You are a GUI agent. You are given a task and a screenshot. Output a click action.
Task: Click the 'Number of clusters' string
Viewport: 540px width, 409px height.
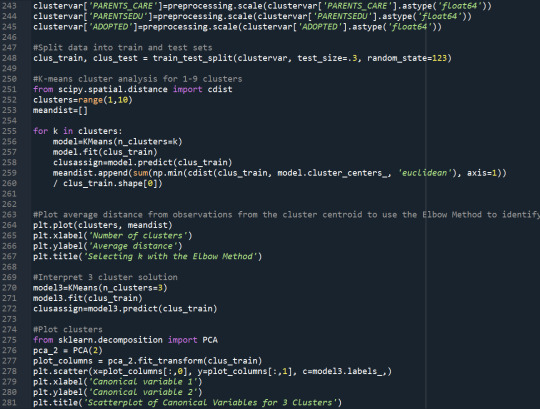[137, 236]
